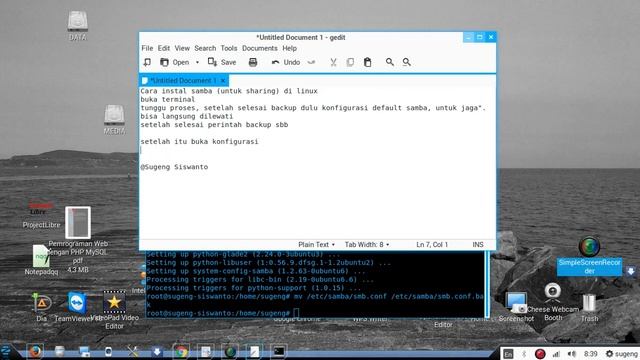
Task: Open the View menu
Action: [x=182, y=48]
